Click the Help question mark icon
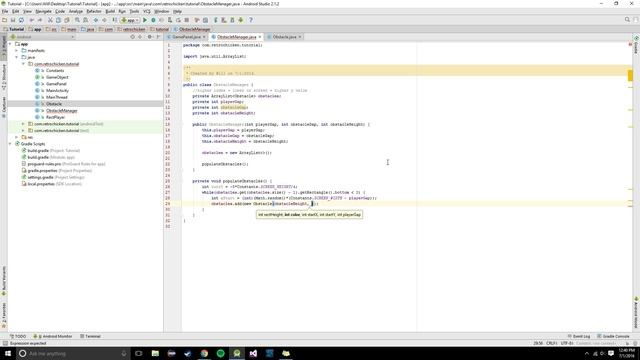 [251, 20]
